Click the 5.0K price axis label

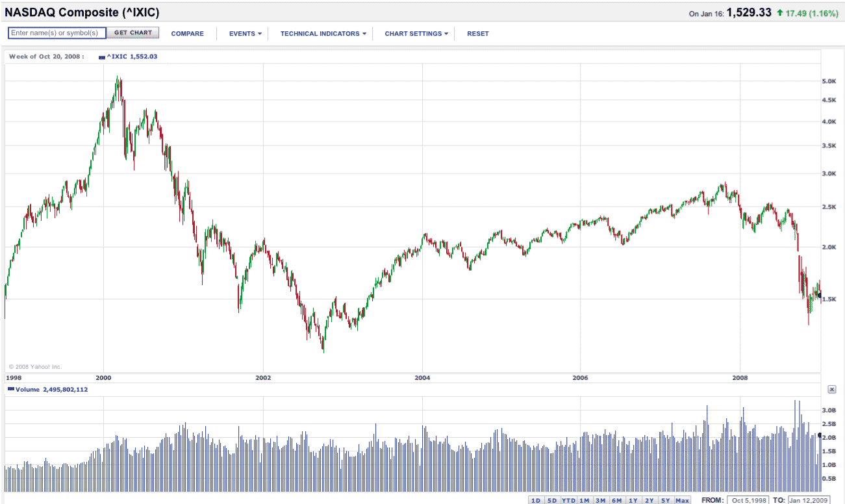point(828,82)
